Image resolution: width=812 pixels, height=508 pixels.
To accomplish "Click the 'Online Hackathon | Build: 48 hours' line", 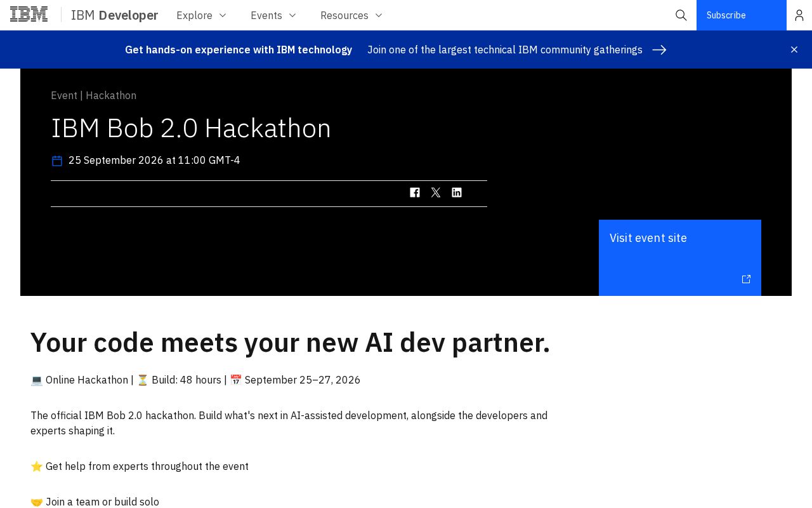I will [x=195, y=380].
